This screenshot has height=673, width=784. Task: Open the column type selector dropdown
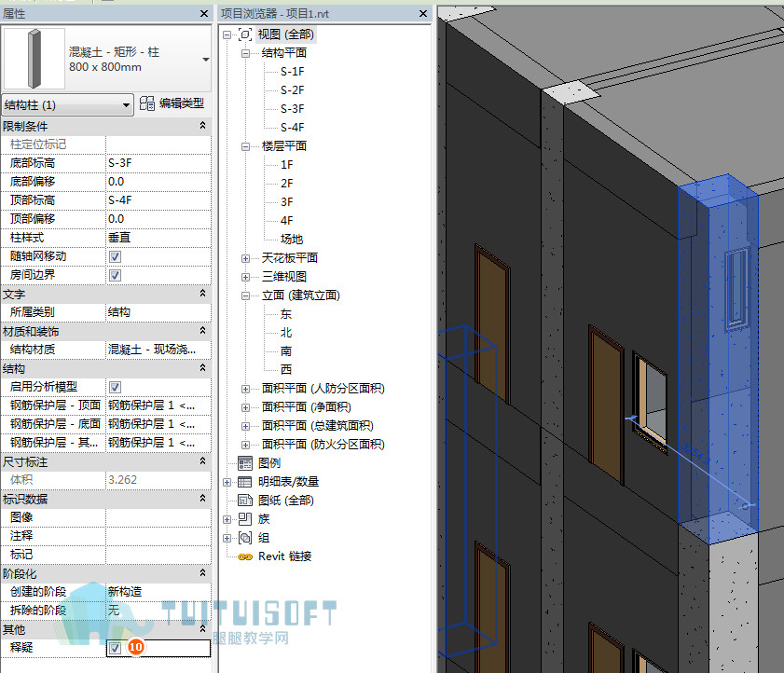(205, 60)
